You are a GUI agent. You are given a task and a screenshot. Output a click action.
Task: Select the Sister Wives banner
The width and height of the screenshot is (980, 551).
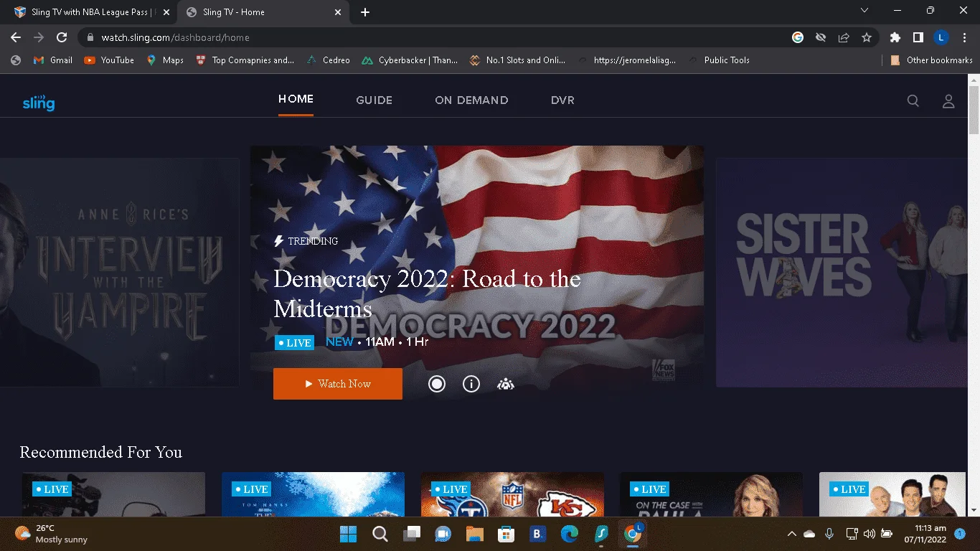842,273
